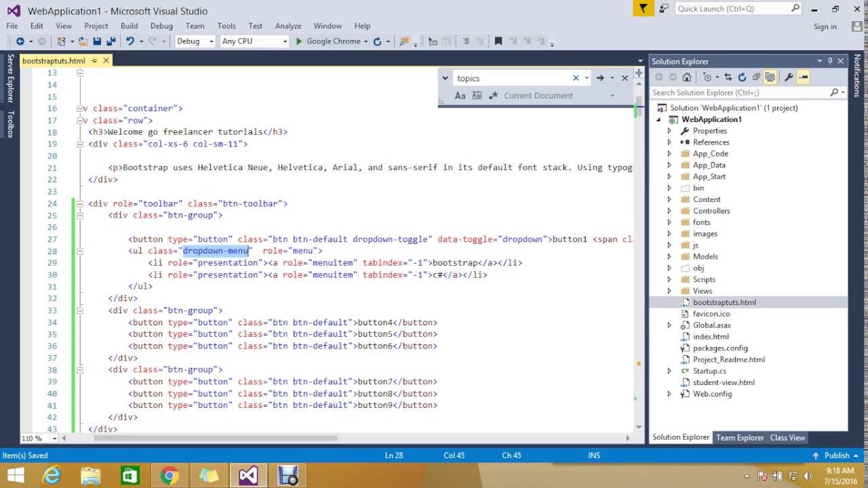Sync with Active Document in Solution Explorer
The width and height of the screenshot is (868, 488).
pyautogui.click(x=728, y=77)
